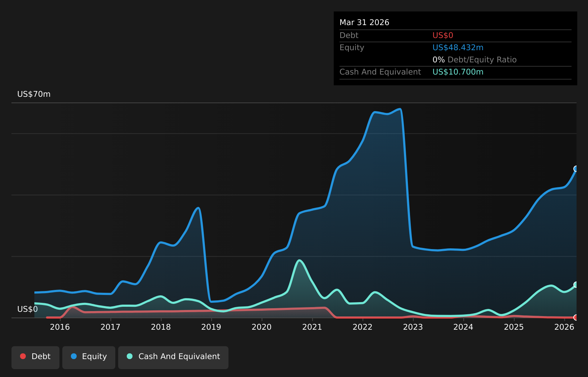Click the blue Equity legend dot
The height and width of the screenshot is (377, 588).
(74, 356)
